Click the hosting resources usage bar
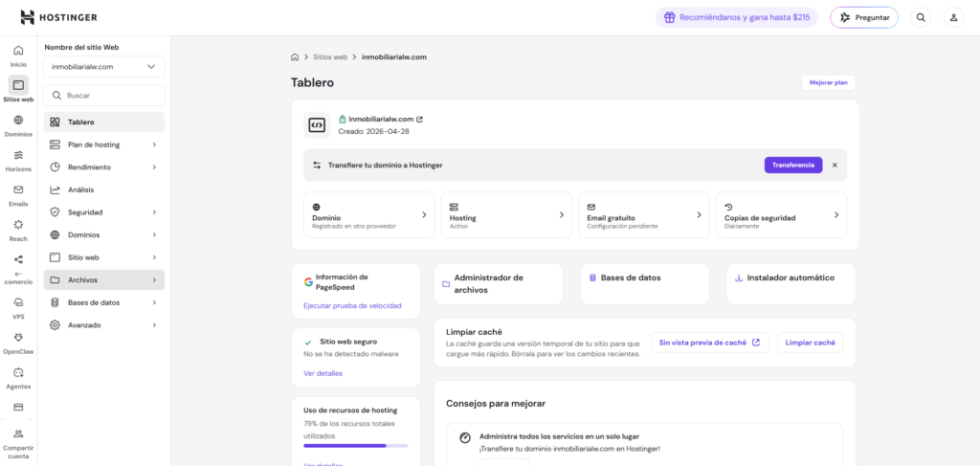 point(356,446)
